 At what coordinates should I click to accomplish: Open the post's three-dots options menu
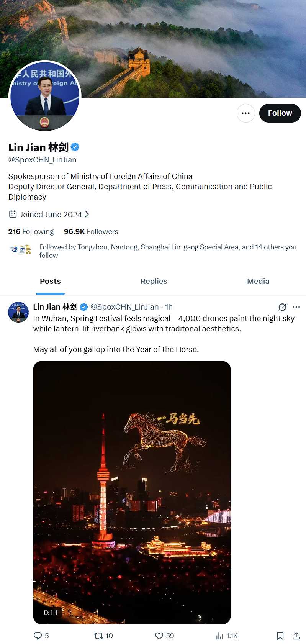pos(296,307)
